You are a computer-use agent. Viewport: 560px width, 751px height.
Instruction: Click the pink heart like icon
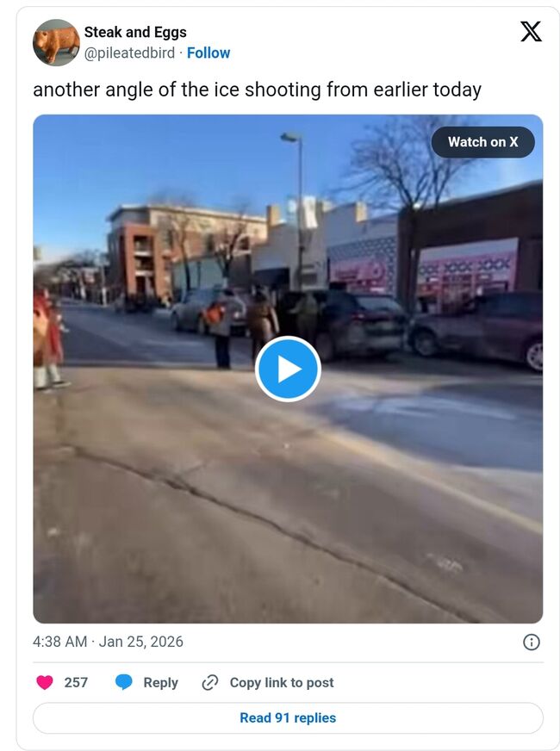45,682
